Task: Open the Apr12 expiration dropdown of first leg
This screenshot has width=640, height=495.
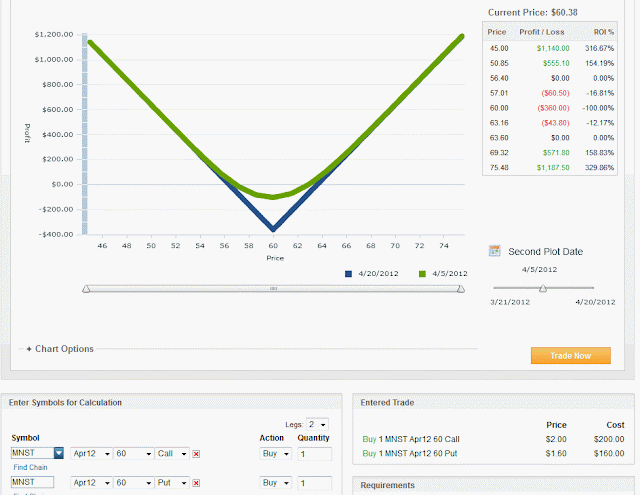Action: point(91,454)
